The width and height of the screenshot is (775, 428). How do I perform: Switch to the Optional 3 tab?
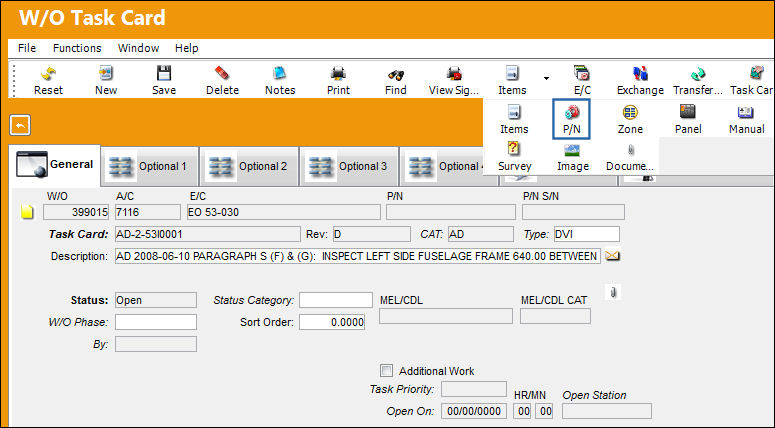350,166
